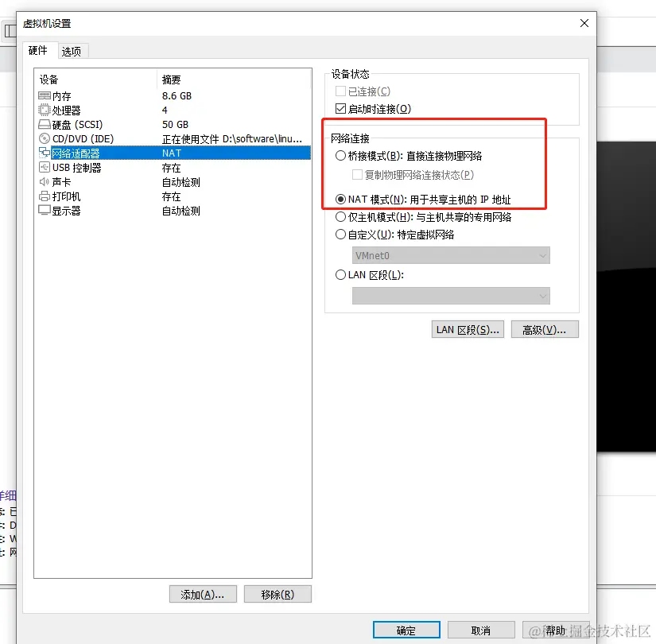Select NAT 模式(N) radio button

tap(340, 200)
